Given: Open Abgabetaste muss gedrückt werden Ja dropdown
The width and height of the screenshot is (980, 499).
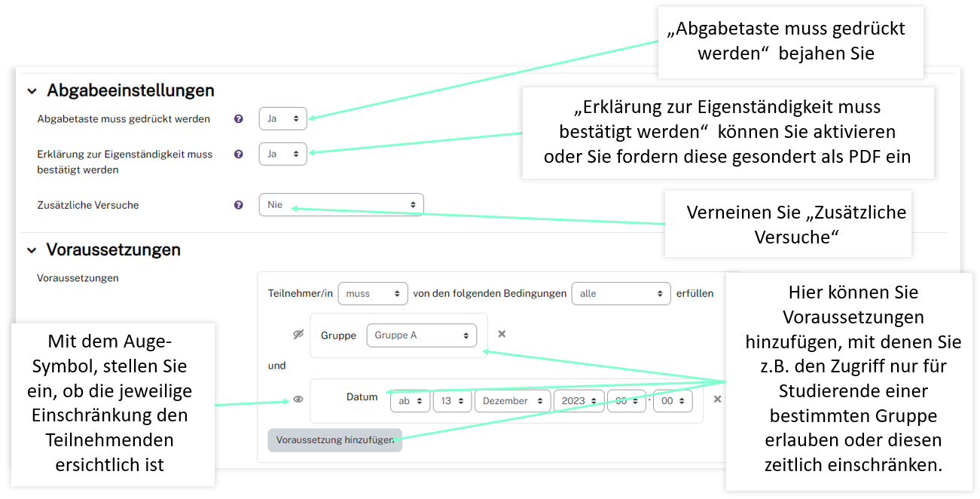Looking at the screenshot, I should coord(282,119).
